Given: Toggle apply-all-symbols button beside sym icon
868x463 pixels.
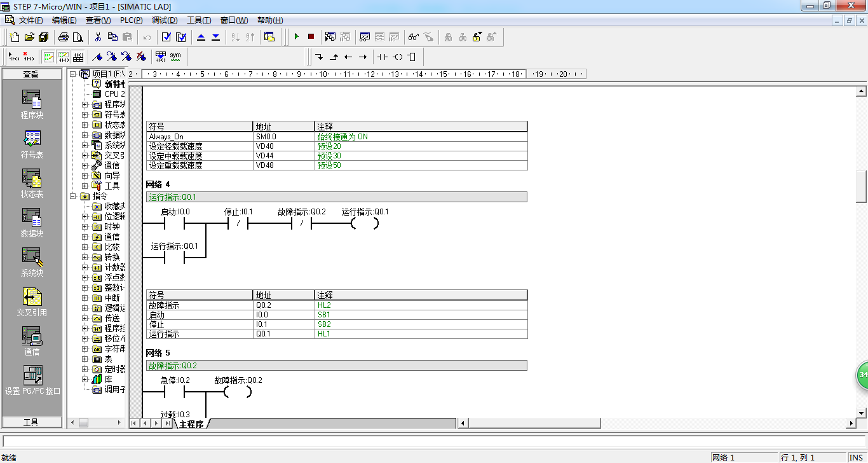Looking at the screenshot, I should [161, 57].
